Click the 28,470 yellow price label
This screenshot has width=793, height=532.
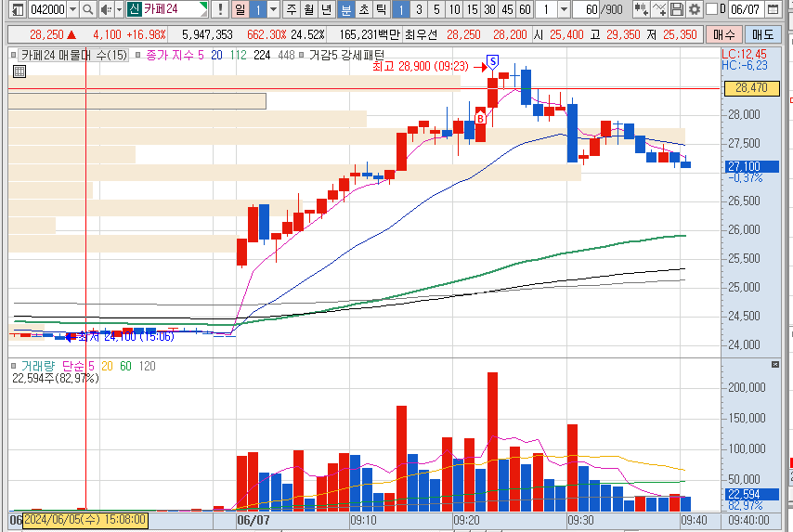[751, 88]
